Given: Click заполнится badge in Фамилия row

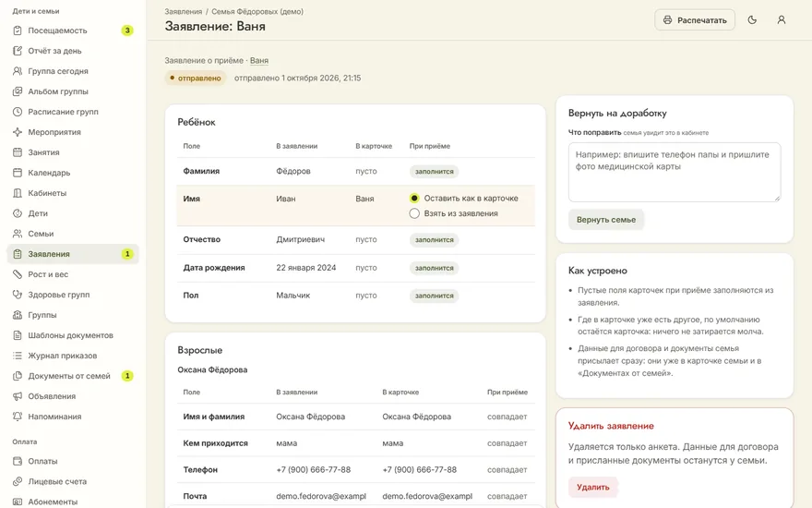Looking at the screenshot, I should 434,171.
